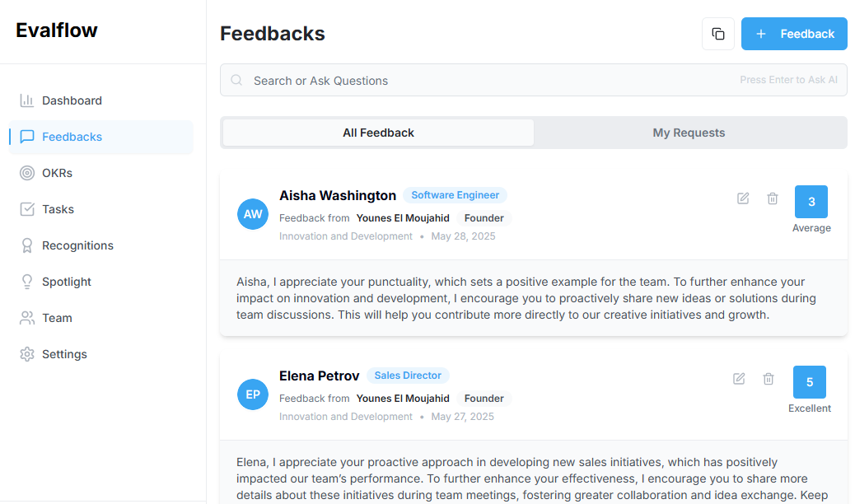
Task: Switch to the All Feedback tab
Action: coord(378,133)
